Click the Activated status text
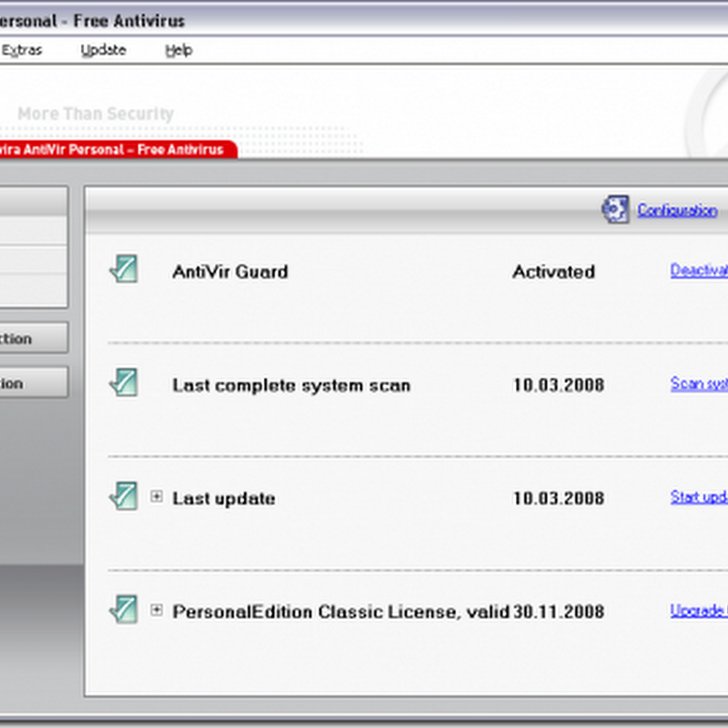Image resolution: width=728 pixels, height=728 pixels. [553, 271]
